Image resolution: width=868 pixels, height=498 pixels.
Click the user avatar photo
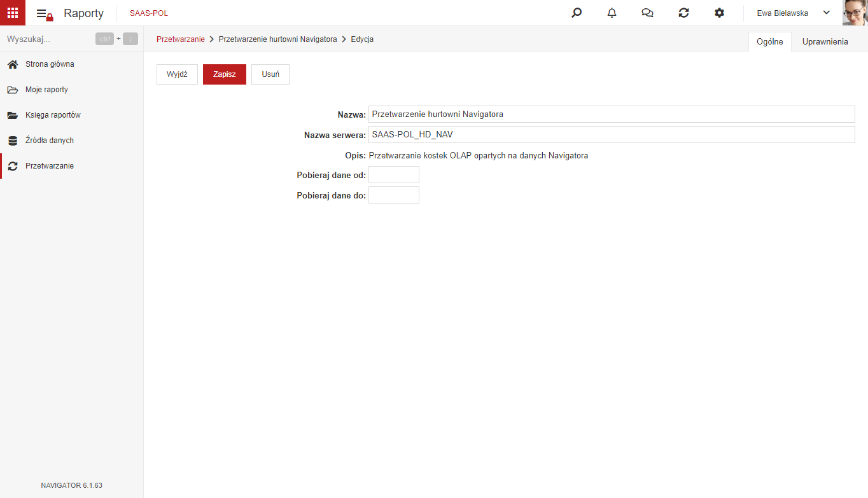[855, 13]
